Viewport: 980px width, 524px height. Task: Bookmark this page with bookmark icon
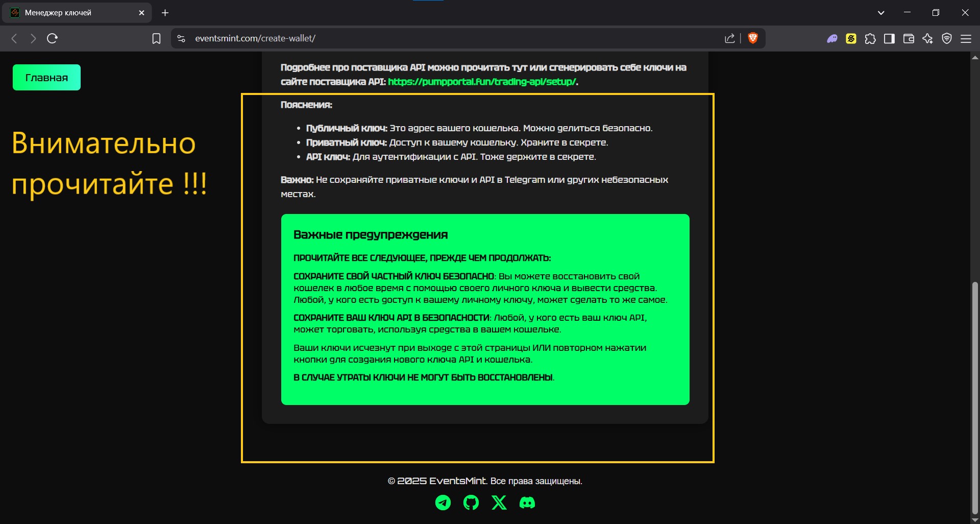(x=156, y=39)
